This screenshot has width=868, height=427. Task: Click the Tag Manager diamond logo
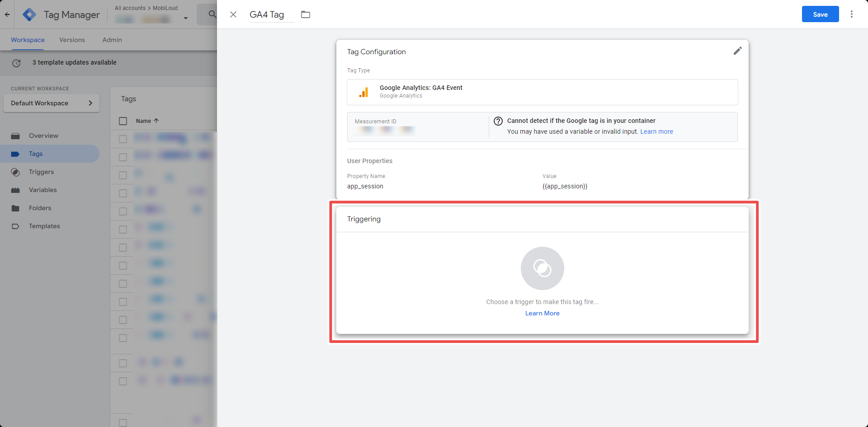[29, 14]
